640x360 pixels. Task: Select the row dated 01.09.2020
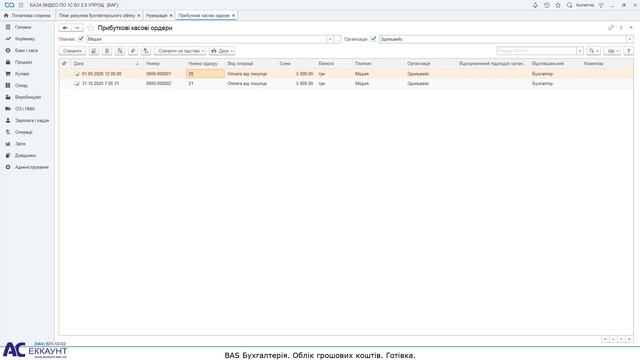[346, 74]
